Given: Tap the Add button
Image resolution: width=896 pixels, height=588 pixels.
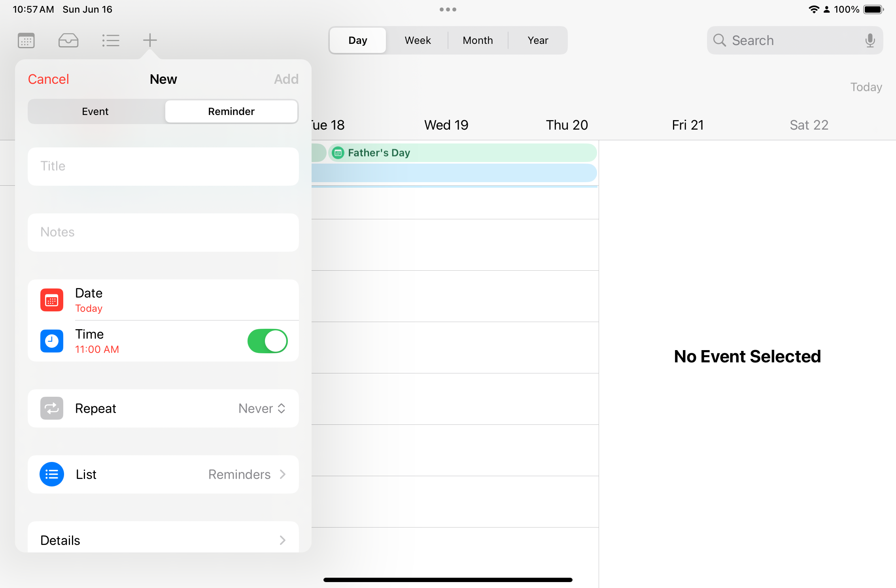Looking at the screenshot, I should click(286, 79).
